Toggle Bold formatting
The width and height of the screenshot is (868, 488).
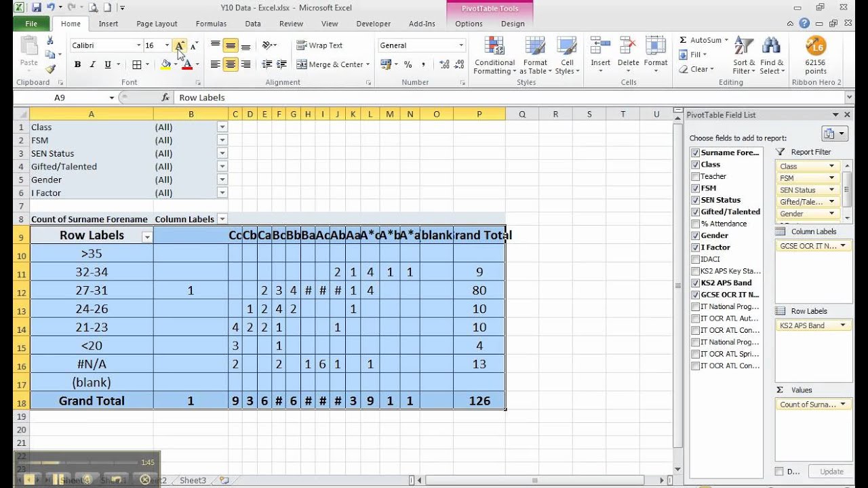[77, 64]
